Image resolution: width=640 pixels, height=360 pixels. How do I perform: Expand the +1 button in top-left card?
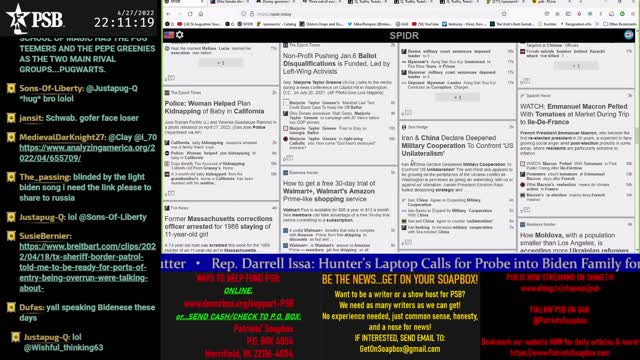(220, 63)
